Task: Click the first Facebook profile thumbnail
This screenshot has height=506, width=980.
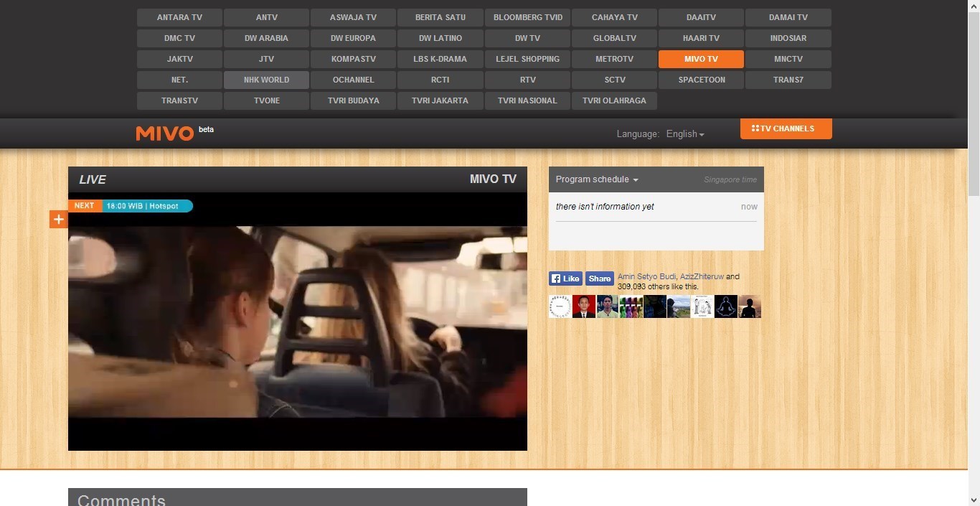Action: [560, 306]
